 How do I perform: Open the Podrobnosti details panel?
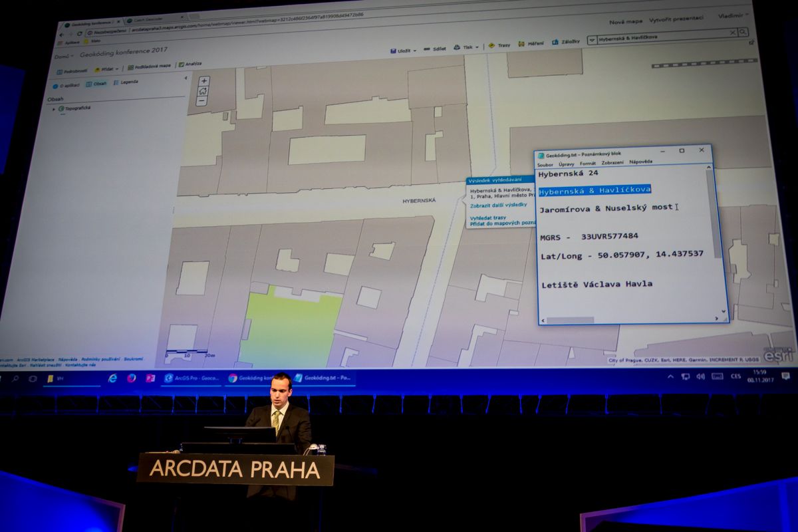[72, 70]
